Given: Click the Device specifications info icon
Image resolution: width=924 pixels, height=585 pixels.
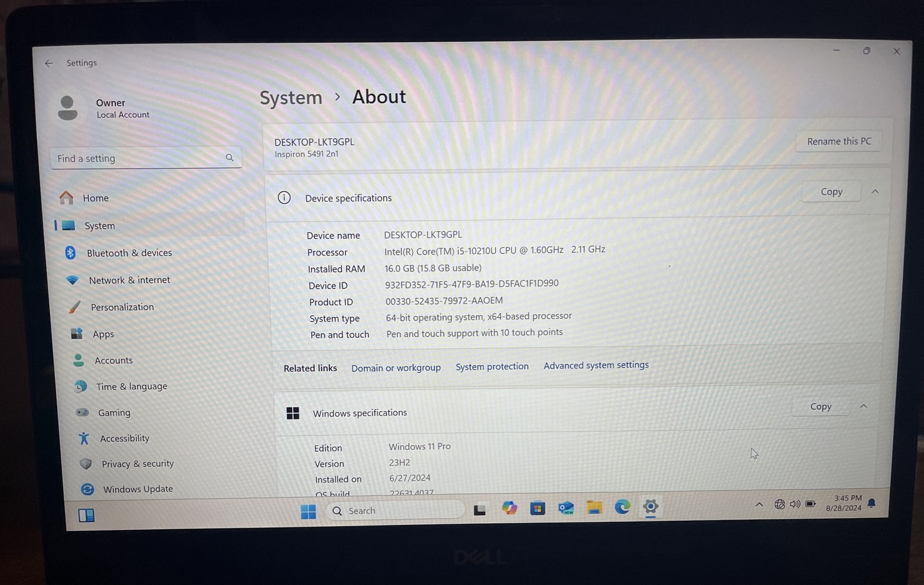Looking at the screenshot, I should tap(284, 198).
